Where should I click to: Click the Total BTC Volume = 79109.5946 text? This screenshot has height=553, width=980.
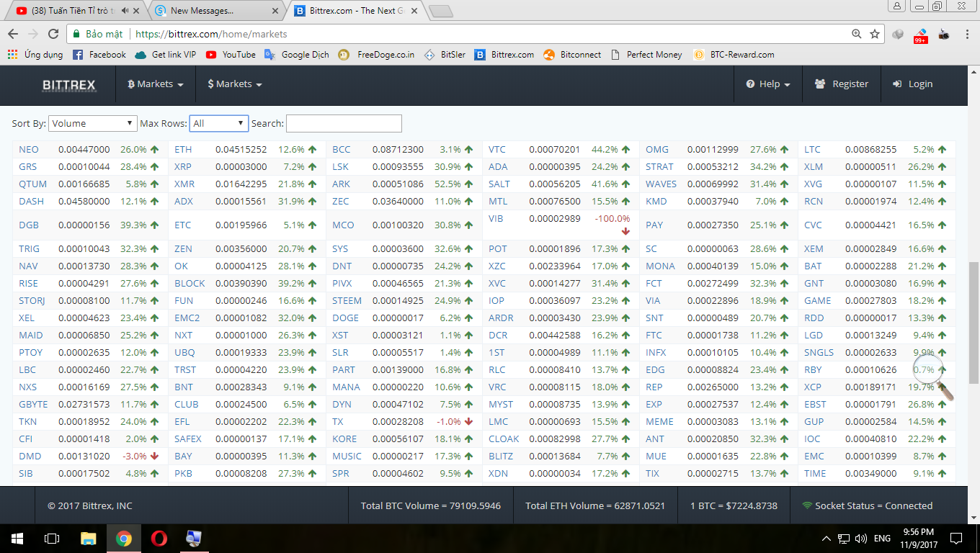pos(431,505)
